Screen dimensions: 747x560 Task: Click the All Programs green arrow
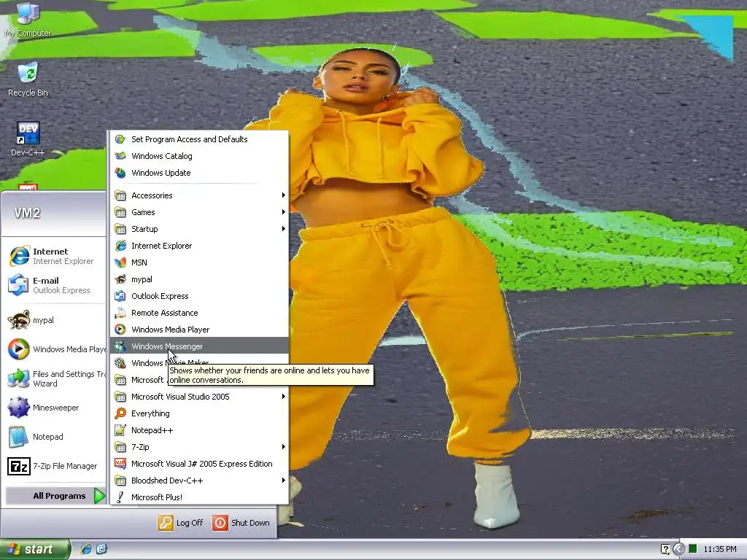[x=99, y=496]
